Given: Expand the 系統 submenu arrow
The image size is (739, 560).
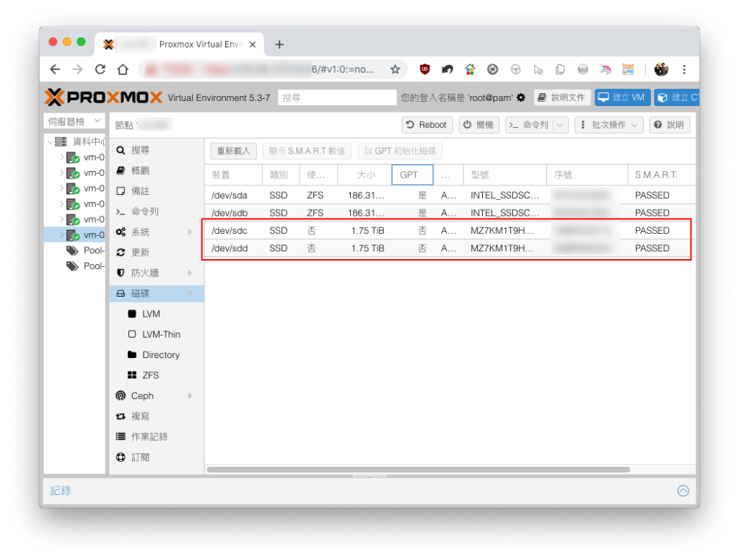Looking at the screenshot, I should tap(190, 232).
